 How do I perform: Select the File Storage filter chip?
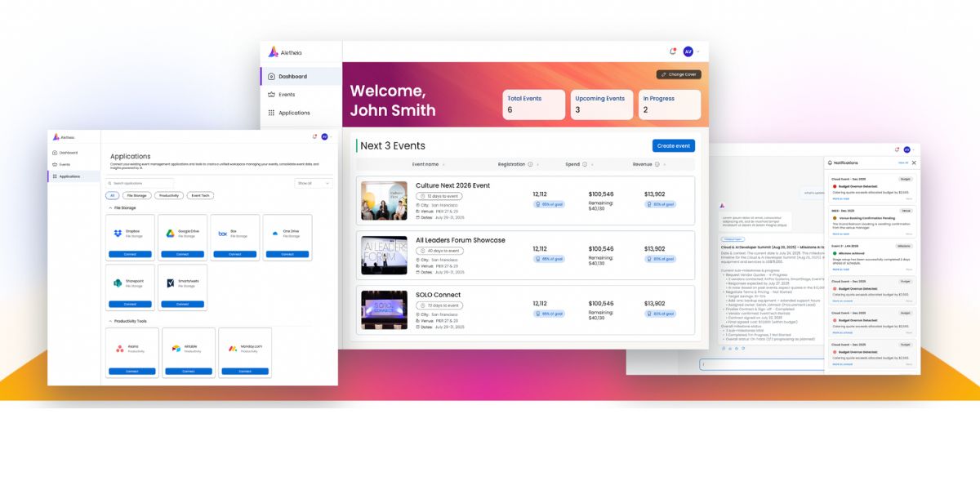click(136, 196)
